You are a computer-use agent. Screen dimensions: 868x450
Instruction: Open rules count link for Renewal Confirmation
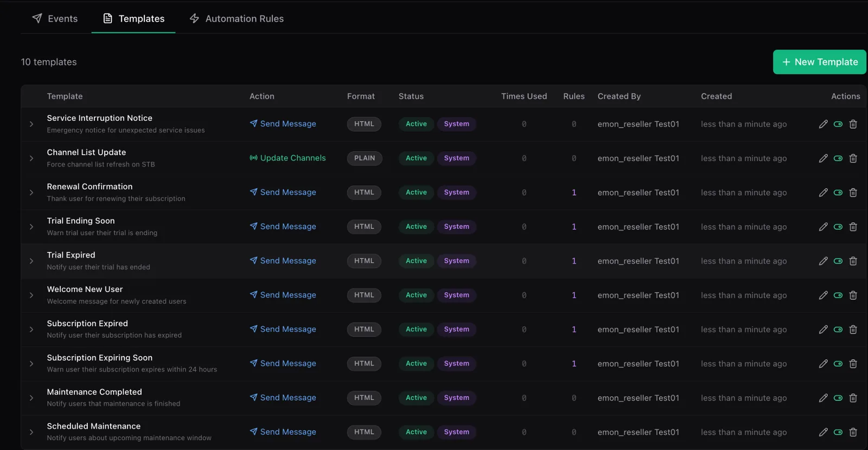pyautogui.click(x=574, y=192)
